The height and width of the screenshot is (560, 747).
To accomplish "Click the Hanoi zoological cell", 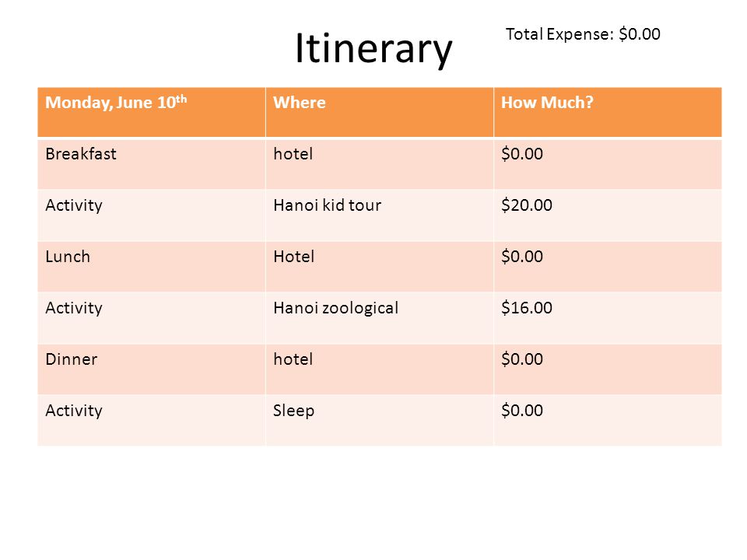I will pos(380,318).
